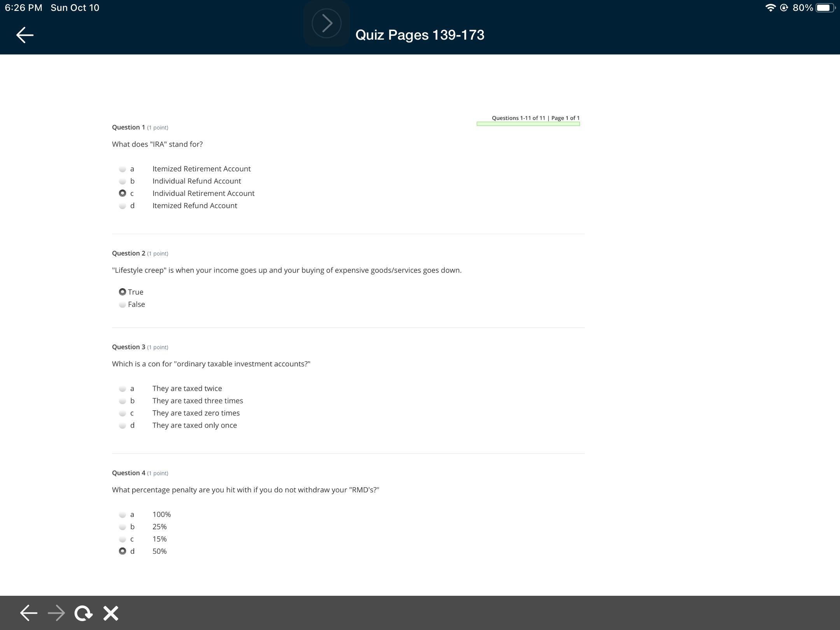Image resolution: width=840 pixels, height=630 pixels.
Task: Choose False for the Lifestyle creep question
Action: click(122, 304)
